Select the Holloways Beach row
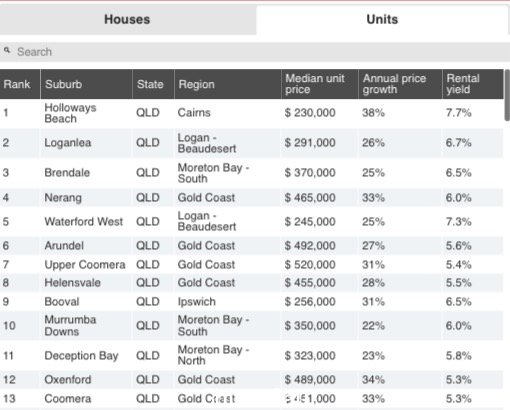This screenshot has height=410, width=510. click(x=252, y=113)
